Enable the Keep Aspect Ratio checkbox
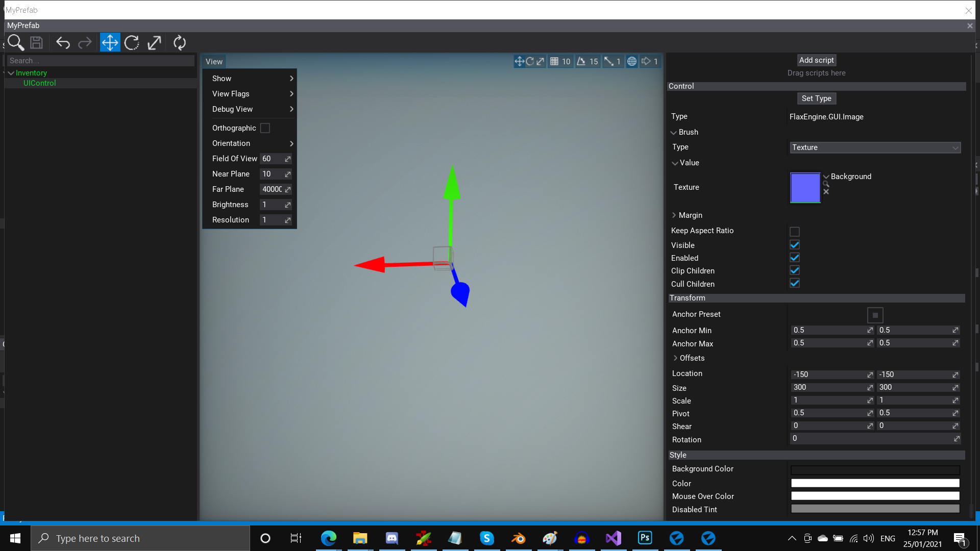 coord(794,231)
